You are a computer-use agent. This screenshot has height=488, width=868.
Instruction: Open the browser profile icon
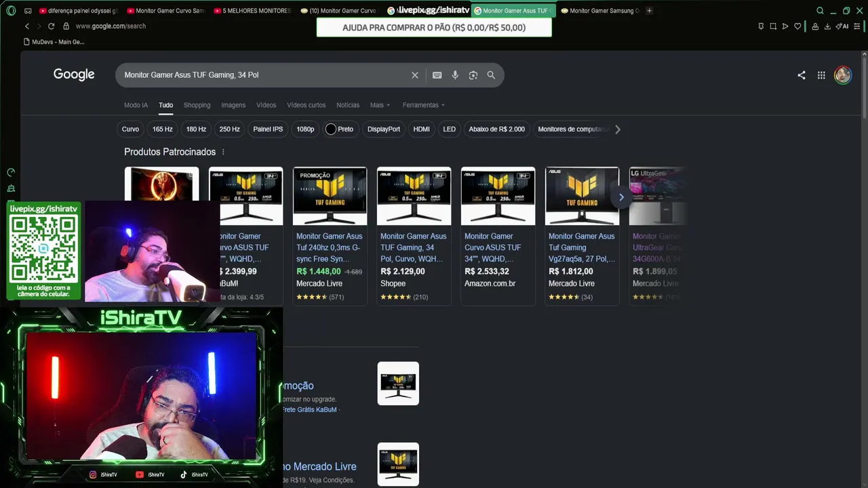tap(814, 26)
